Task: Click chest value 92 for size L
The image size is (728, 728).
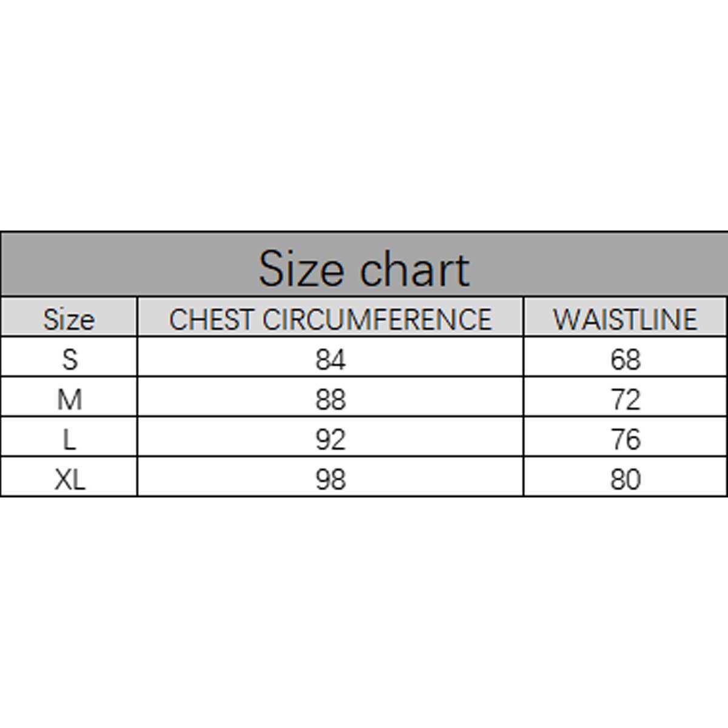Action: tap(331, 439)
